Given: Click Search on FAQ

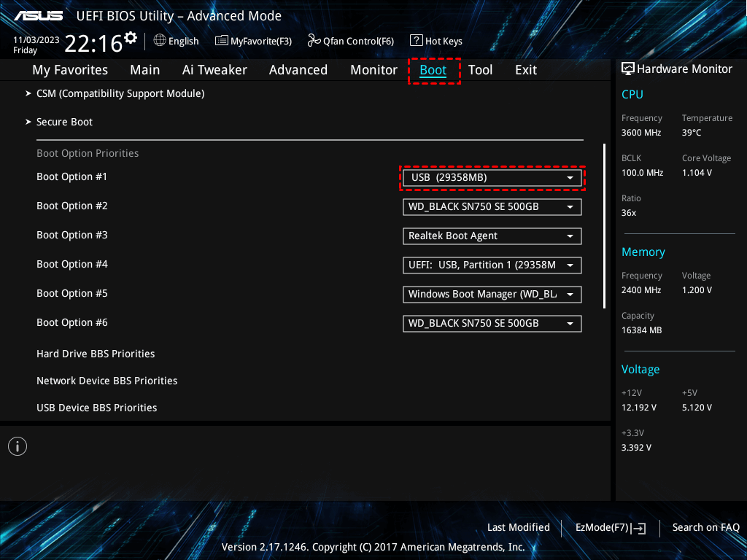Looking at the screenshot, I should click(x=705, y=527).
